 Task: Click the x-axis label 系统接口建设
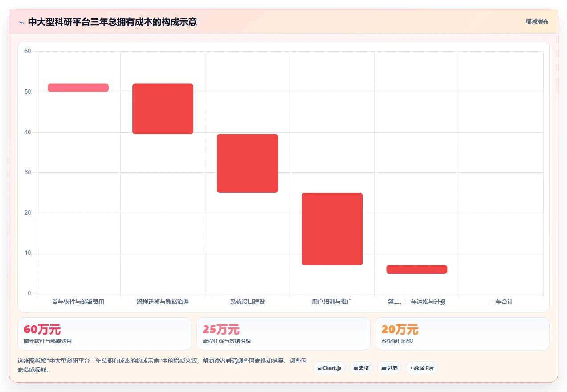tap(248, 302)
